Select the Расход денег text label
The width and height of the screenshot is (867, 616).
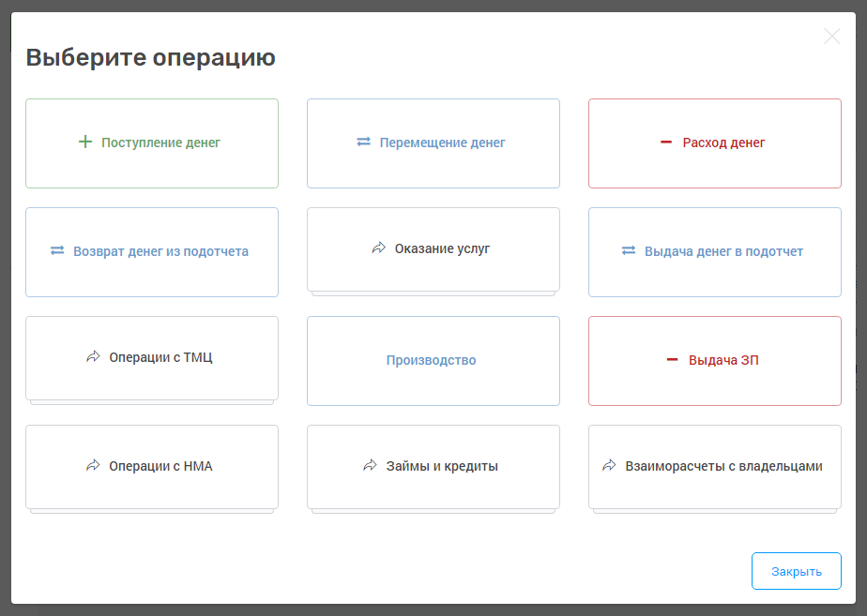[x=723, y=143]
